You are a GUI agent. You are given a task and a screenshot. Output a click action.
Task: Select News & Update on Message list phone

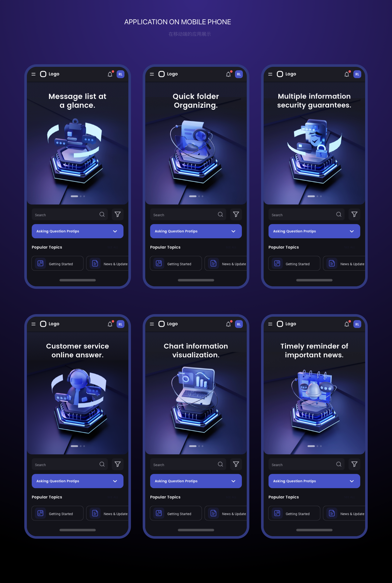107,263
